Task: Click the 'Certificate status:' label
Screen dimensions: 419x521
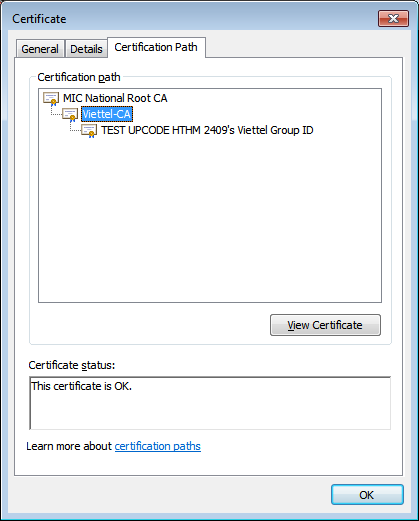Action: 72,365
